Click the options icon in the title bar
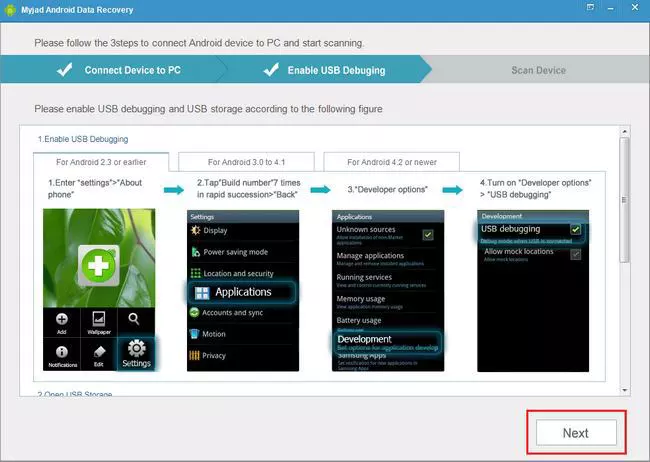Screen dimensions: 650x462 [x=590, y=7]
